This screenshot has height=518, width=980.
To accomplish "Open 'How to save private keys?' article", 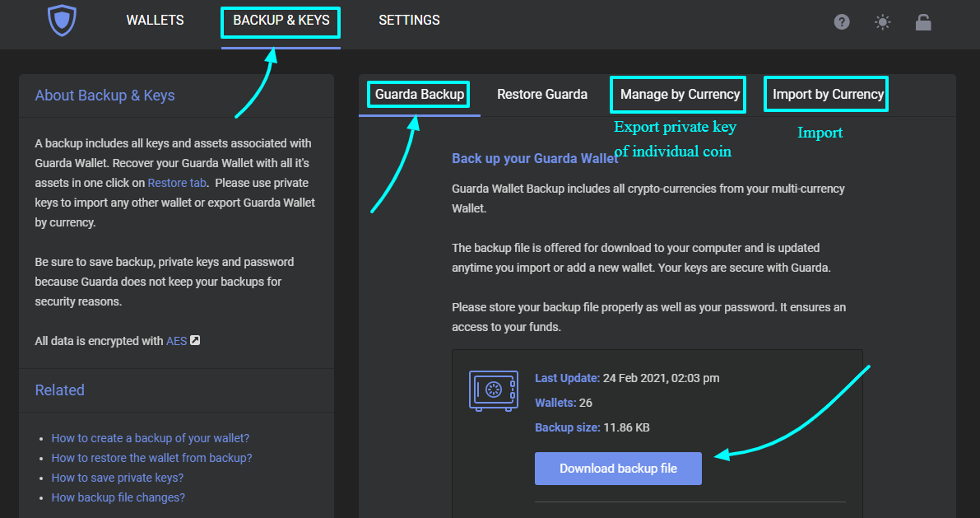I will tap(118, 477).
